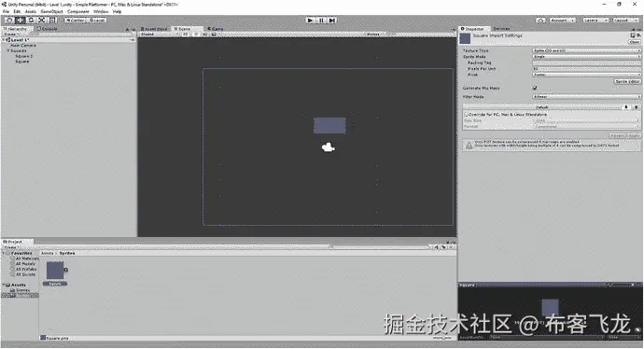Open the Window menu
Viewport: 644px width, 349px height.
(x=101, y=11)
